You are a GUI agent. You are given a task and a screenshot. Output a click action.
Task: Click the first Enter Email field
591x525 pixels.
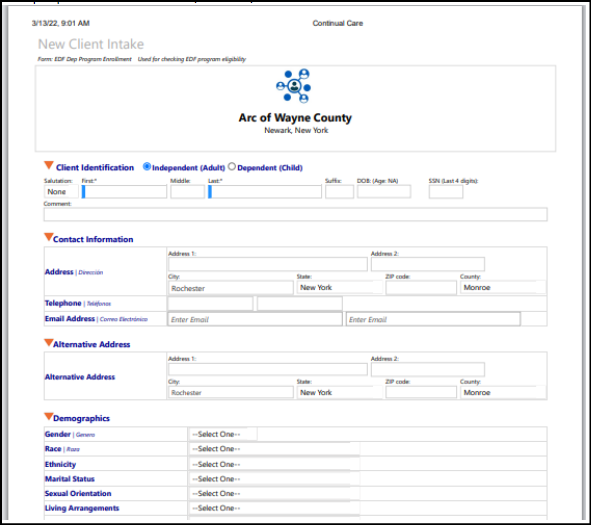pyautogui.click(x=255, y=319)
